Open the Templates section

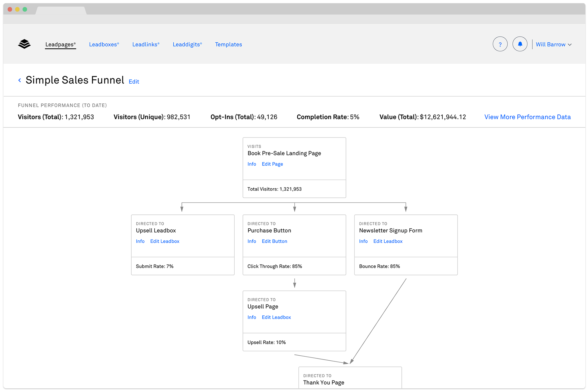pyautogui.click(x=228, y=44)
